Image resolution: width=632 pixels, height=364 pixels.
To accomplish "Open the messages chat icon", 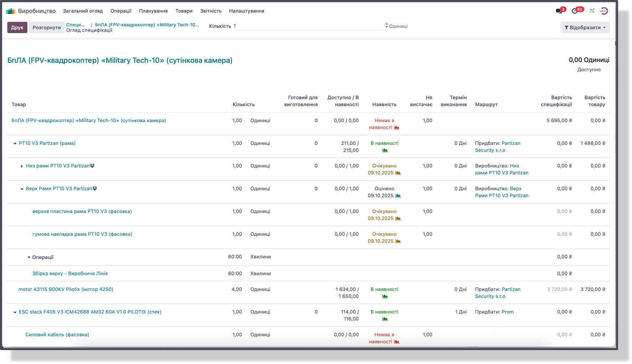I will pyautogui.click(x=559, y=11).
